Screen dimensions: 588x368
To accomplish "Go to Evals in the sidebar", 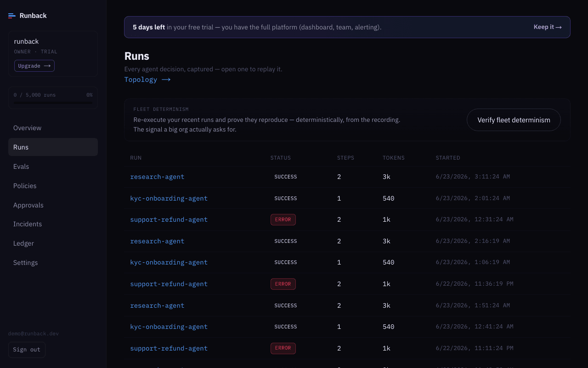I will click(53, 167).
